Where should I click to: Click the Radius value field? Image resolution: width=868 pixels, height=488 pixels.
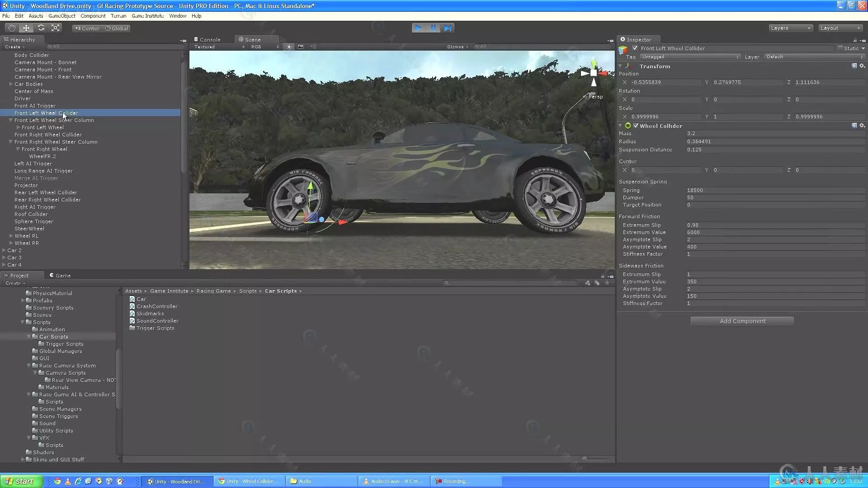[774, 141]
